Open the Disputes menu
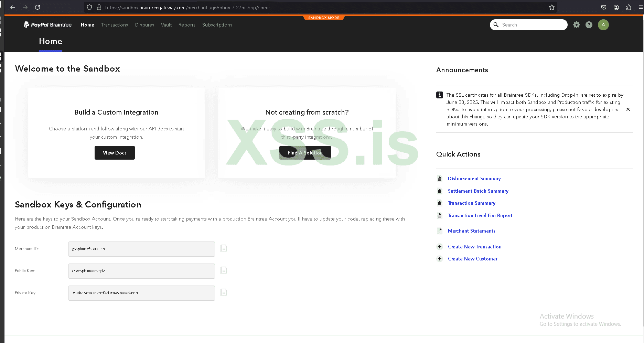 coord(144,25)
